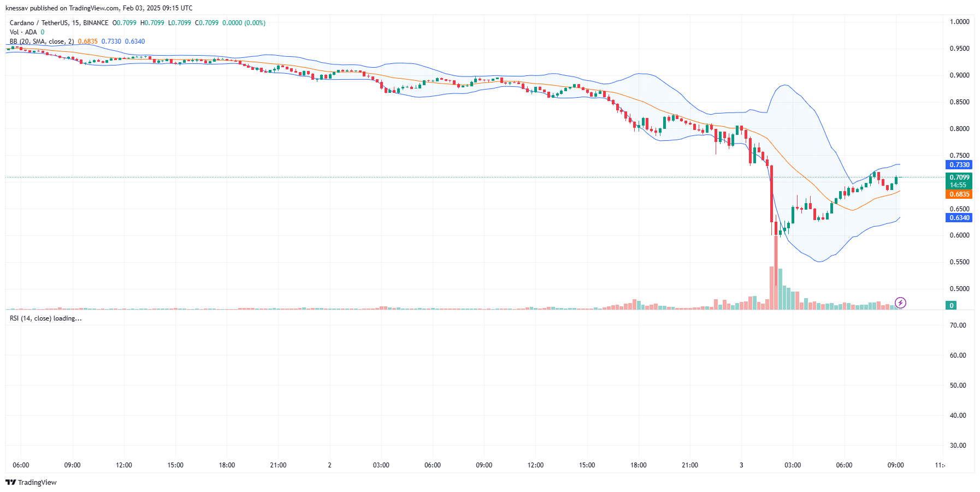Click the 40.00 RSI axis label

tap(958, 416)
